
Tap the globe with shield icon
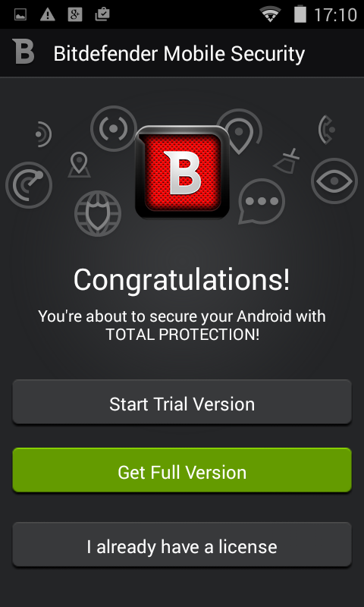98,213
